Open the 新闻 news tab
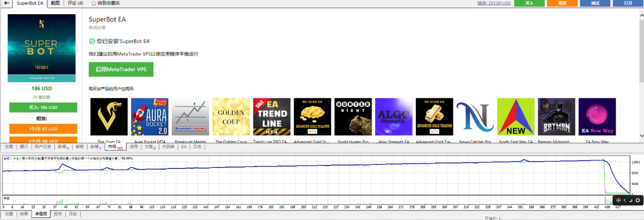Image resolution: width=644 pixels, height=220 pixels. pyautogui.click(x=63, y=147)
